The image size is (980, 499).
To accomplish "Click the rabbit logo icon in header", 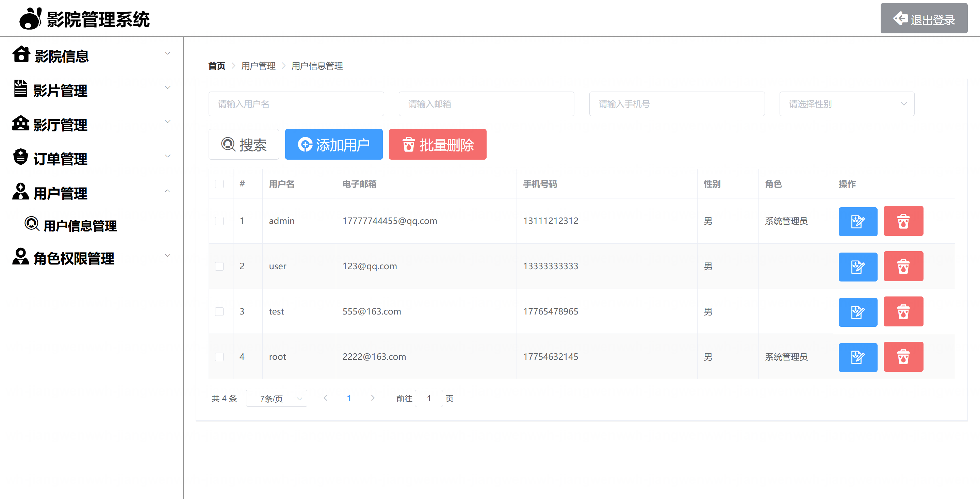I will [x=30, y=19].
